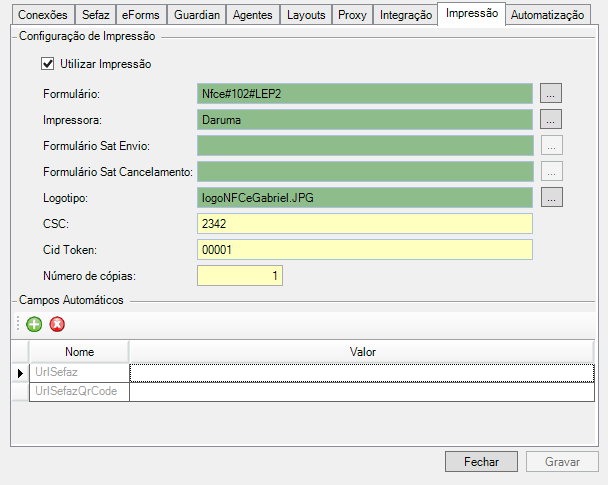Switch to the Conexões tab
The width and height of the screenshot is (608, 485).
click(x=42, y=16)
